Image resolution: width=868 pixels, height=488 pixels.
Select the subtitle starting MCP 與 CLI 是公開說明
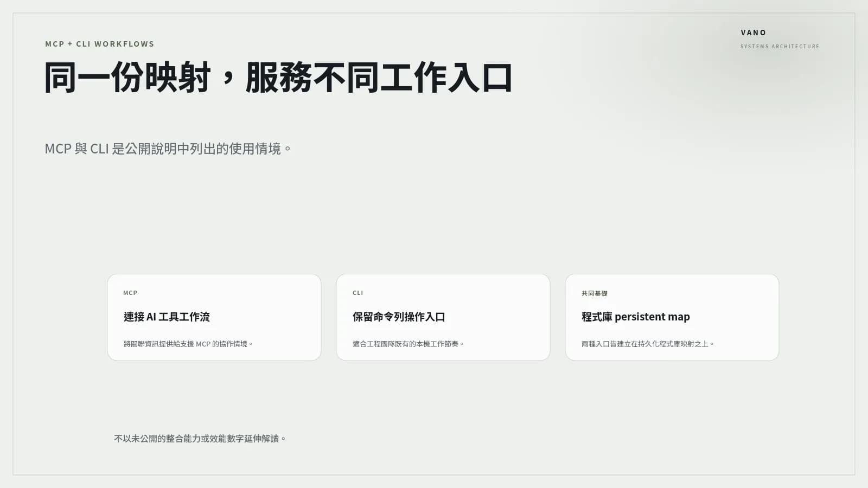click(x=168, y=149)
